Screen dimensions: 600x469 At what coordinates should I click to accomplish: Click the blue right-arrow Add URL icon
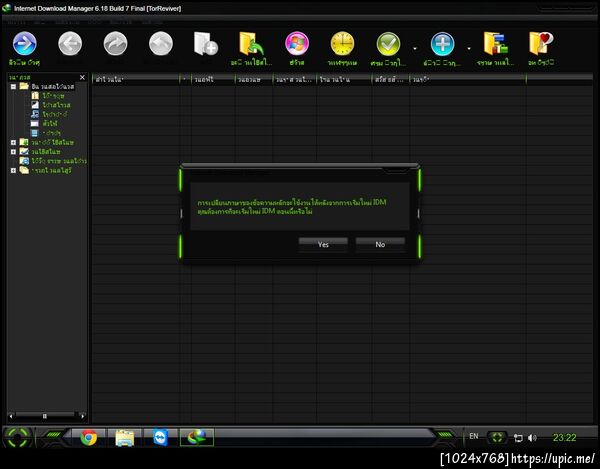click(x=24, y=44)
